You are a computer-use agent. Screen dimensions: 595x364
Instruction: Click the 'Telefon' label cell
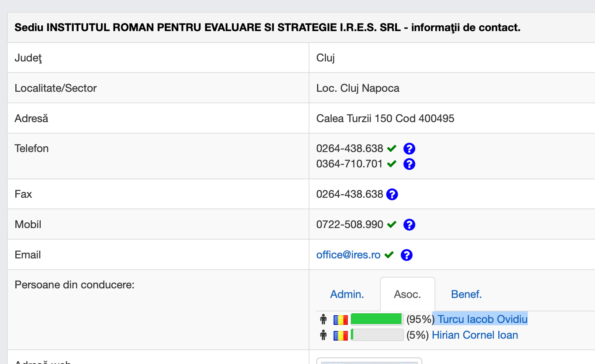[x=158, y=156]
